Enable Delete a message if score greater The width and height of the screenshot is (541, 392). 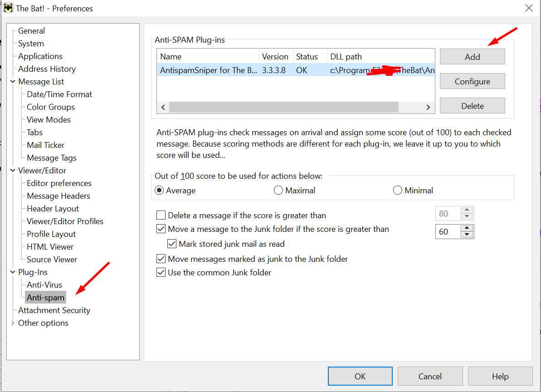[x=161, y=216]
